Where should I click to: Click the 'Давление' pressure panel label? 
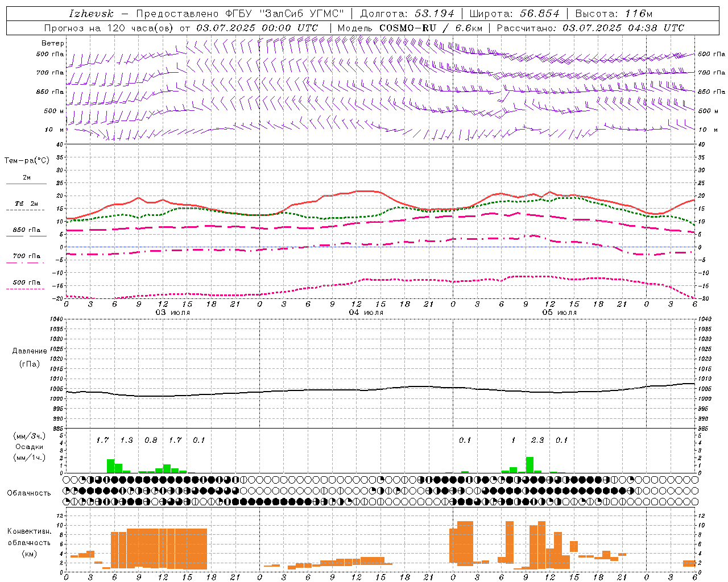coord(30,351)
